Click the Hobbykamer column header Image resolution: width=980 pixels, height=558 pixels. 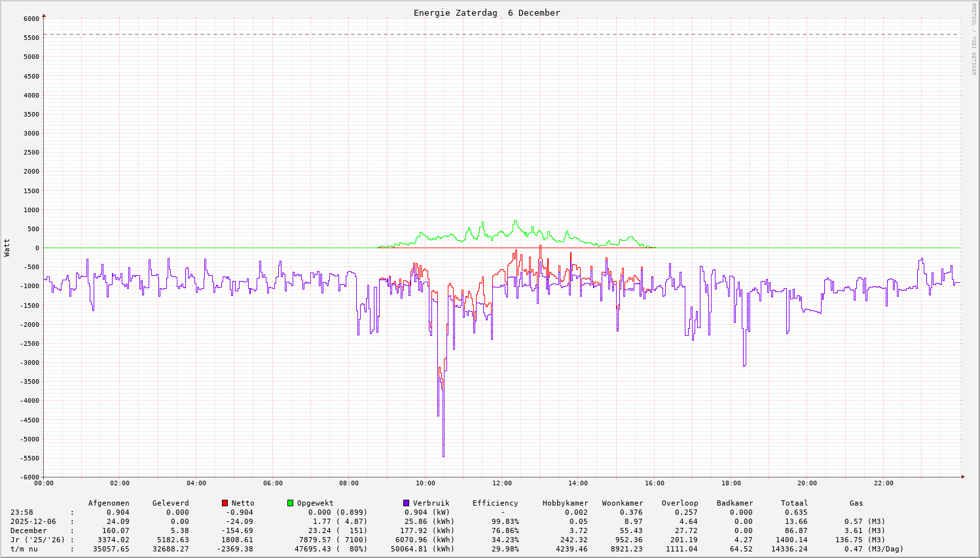tap(565, 504)
